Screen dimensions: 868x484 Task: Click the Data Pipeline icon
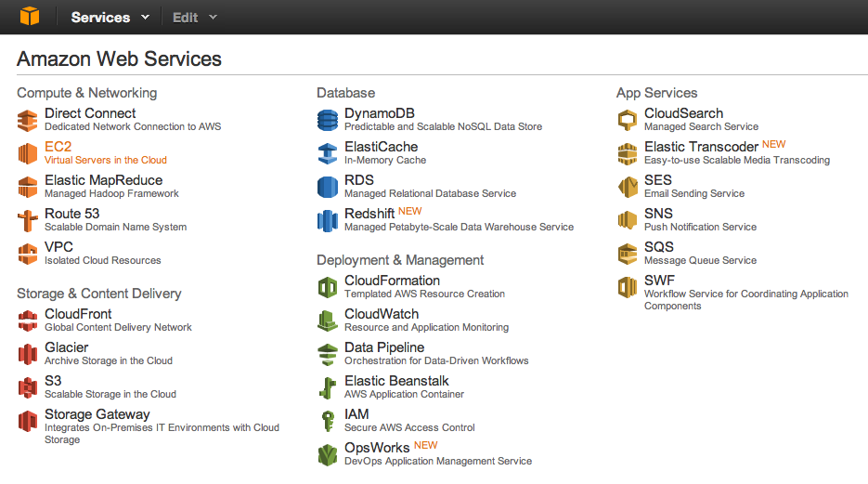[x=328, y=354]
